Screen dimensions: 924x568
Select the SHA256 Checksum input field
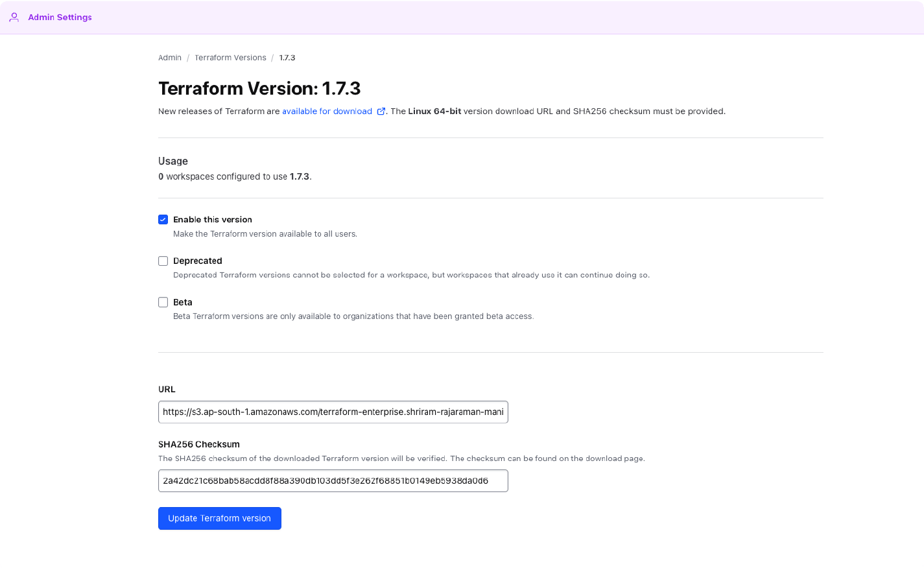[333, 480]
